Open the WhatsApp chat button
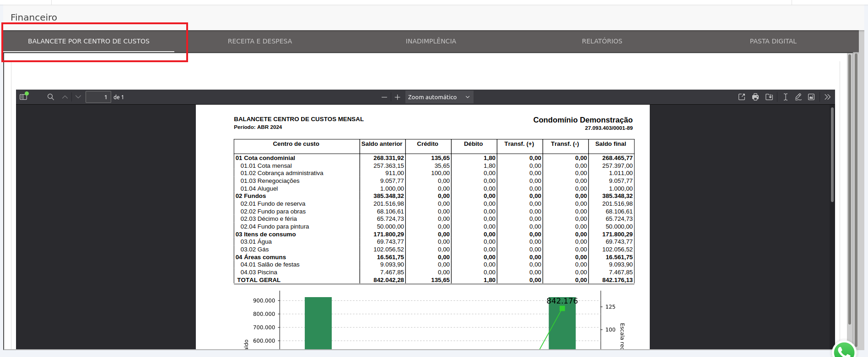868x357 pixels. (x=844, y=350)
